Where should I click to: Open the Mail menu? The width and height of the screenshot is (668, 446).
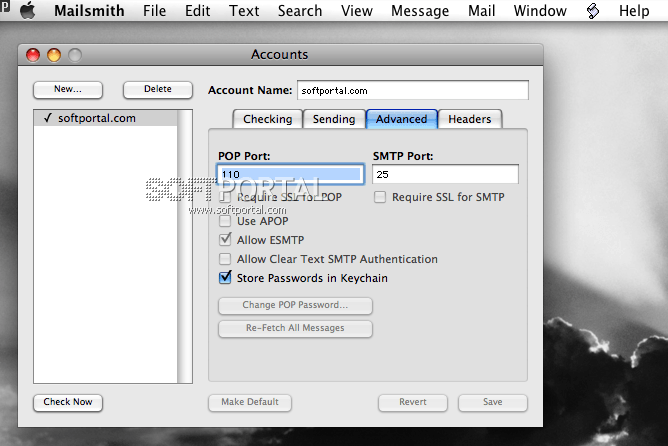click(x=480, y=11)
